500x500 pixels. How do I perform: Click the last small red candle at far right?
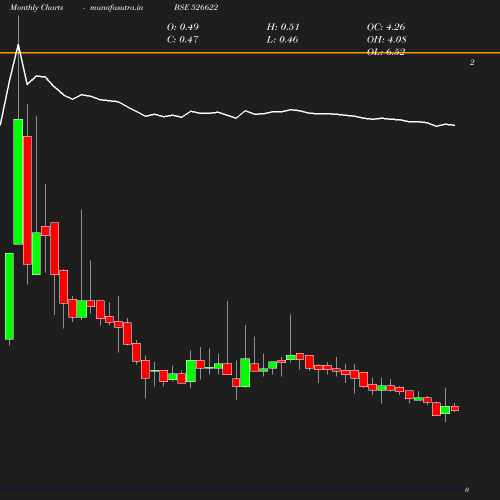(x=455, y=408)
